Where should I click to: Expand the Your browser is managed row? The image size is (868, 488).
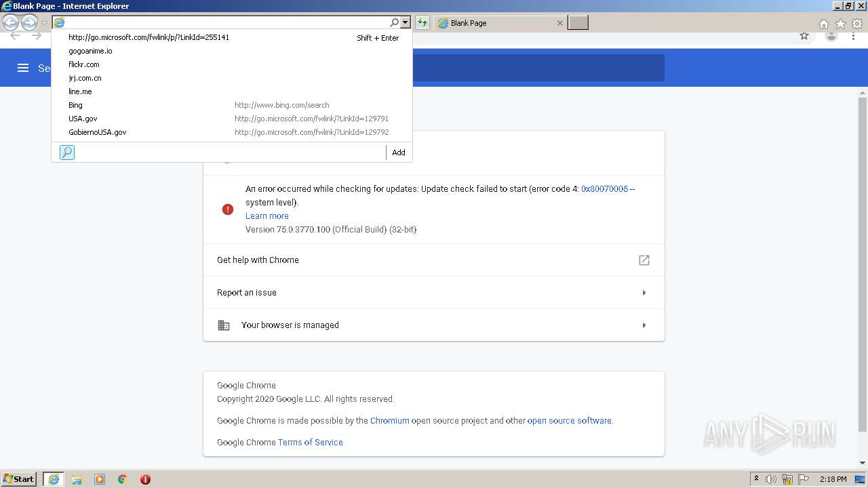pyautogui.click(x=434, y=325)
